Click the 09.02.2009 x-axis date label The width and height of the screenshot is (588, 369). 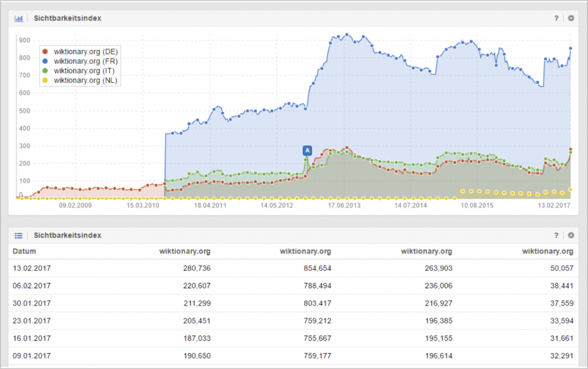(75, 205)
